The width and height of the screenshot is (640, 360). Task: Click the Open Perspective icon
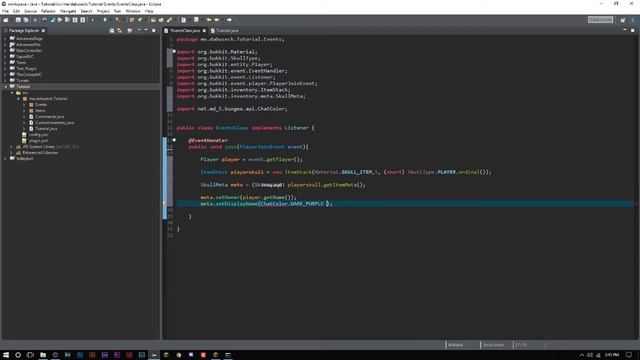pyautogui.click(x=623, y=20)
